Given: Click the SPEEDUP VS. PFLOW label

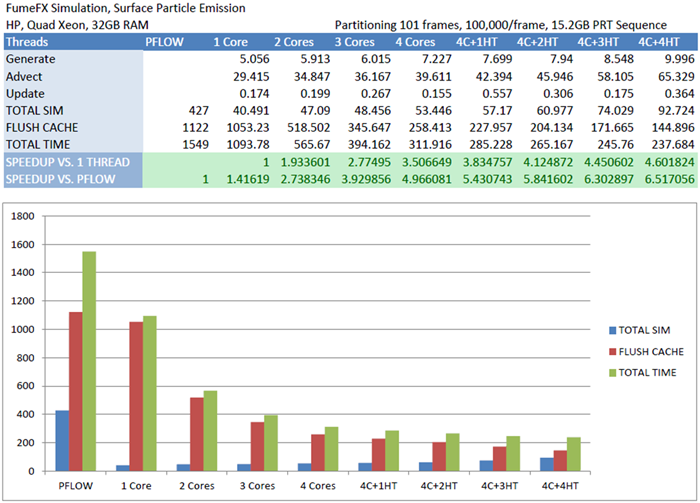Looking at the screenshot, I should pyautogui.click(x=60, y=179).
